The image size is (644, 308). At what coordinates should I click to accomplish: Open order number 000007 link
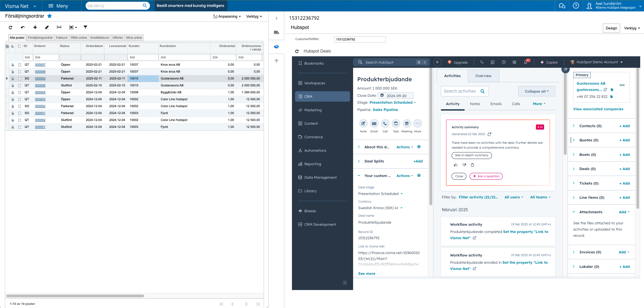(40, 65)
